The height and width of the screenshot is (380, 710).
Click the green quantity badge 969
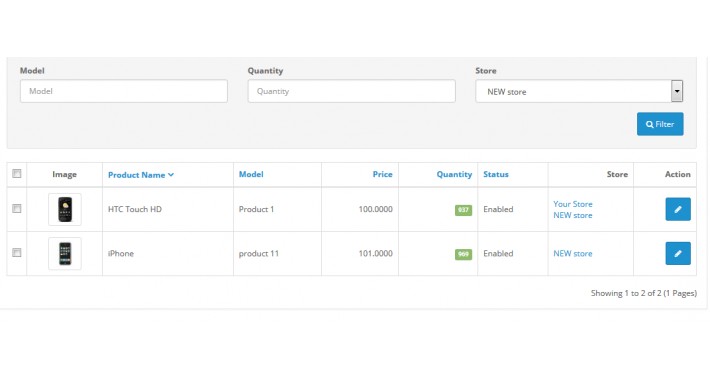[x=463, y=254]
